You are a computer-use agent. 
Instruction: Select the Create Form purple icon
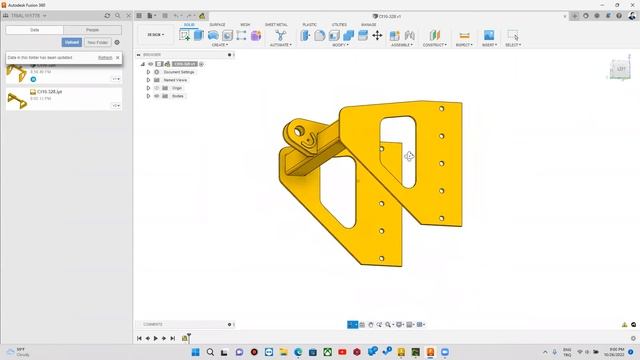tap(256, 36)
